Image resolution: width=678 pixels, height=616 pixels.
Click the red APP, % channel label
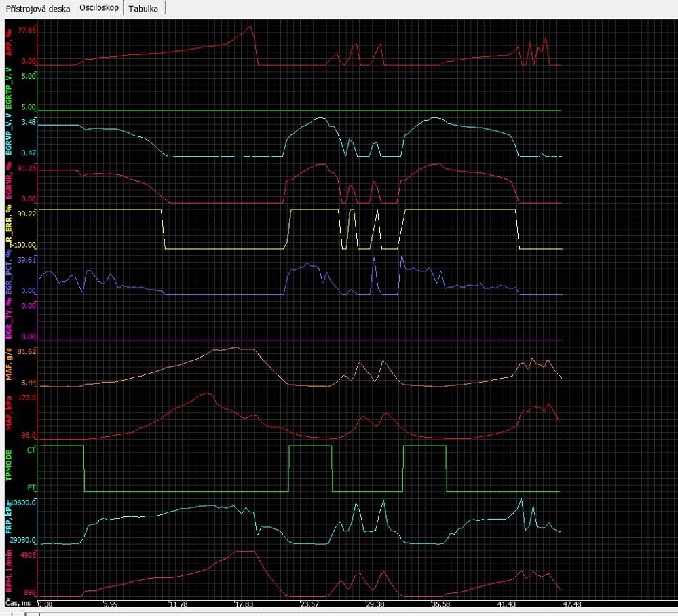click(x=8, y=46)
